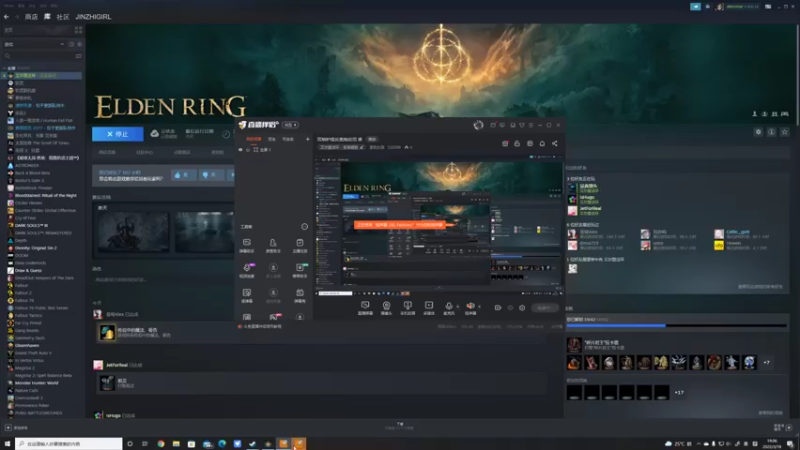
Task: Open File Explorer from the taskbar
Action: [176, 444]
